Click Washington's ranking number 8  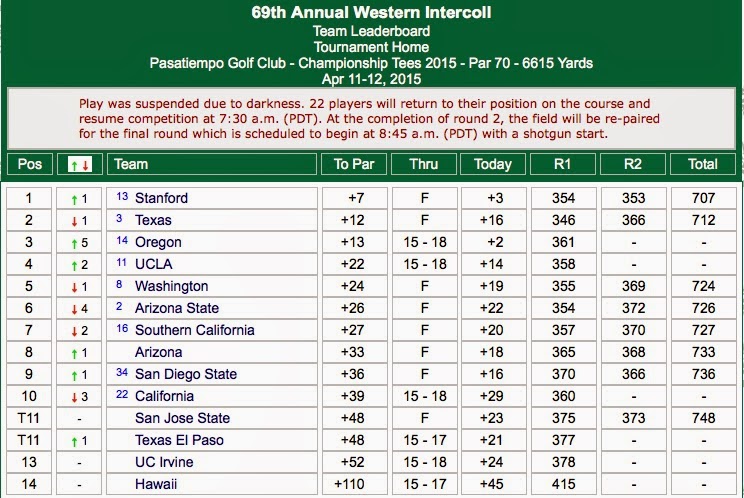119,285
